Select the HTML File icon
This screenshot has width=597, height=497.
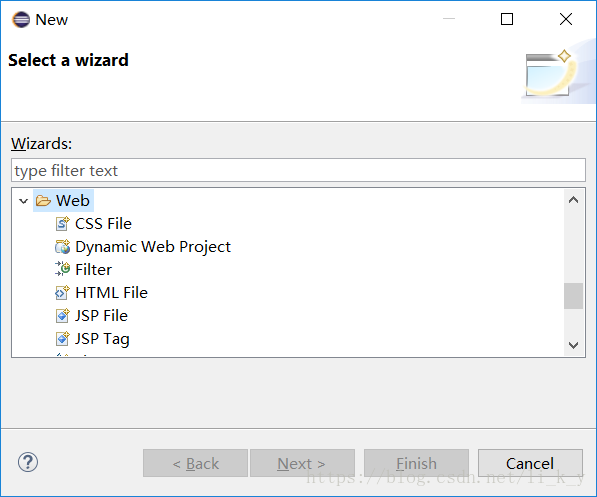62,292
